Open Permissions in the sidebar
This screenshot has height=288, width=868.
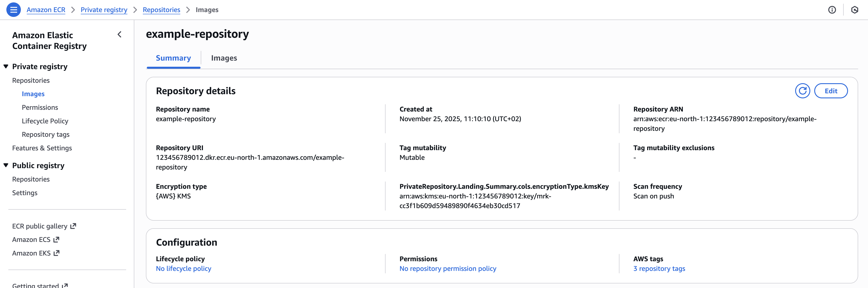click(40, 108)
